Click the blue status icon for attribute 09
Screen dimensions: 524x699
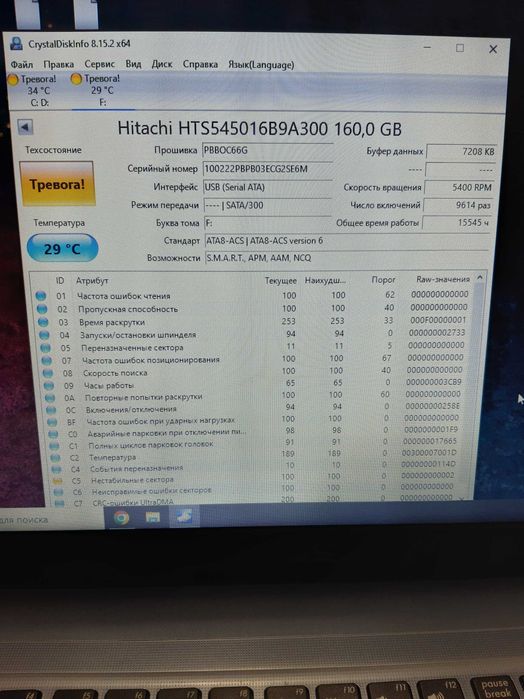click(x=49, y=385)
